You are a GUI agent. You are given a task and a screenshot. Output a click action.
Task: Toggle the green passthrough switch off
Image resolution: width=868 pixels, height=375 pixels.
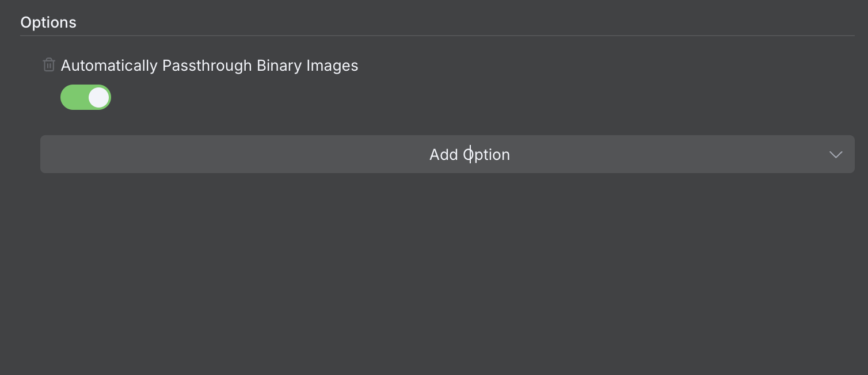click(x=86, y=97)
